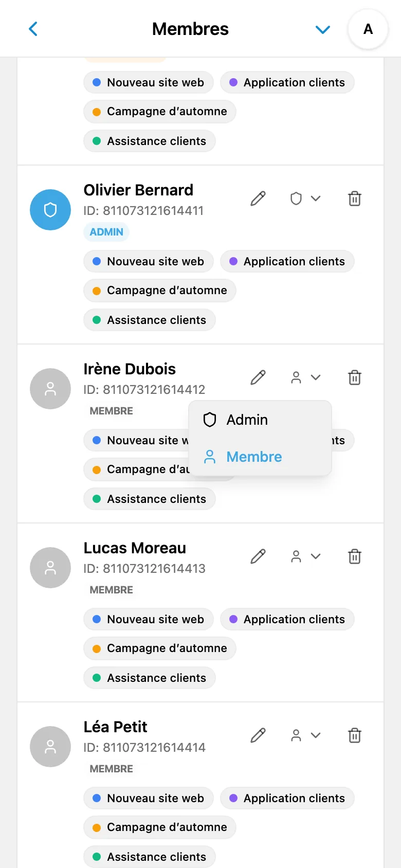
Task: Click Olivier Bernard's ADMIN badge
Action: pyautogui.click(x=106, y=232)
